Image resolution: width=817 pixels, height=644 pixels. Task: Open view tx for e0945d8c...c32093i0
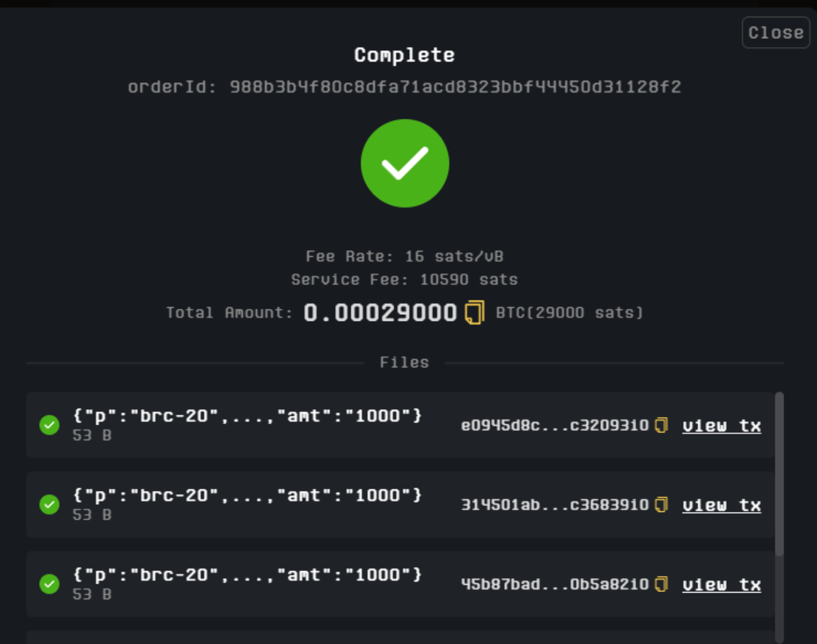click(721, 425)
